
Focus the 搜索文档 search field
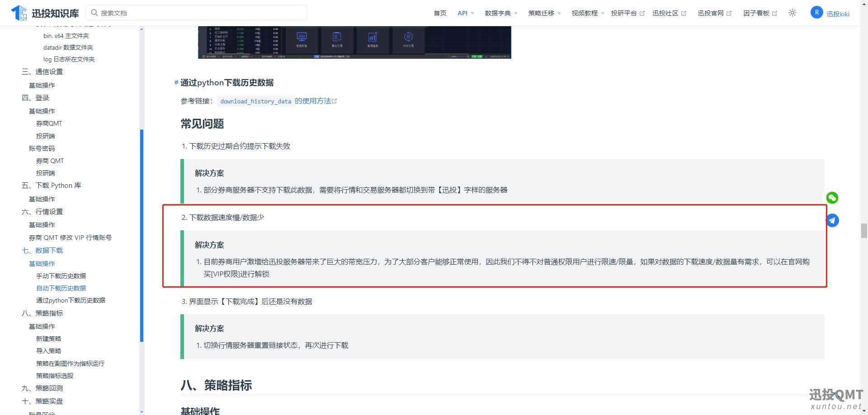[x=196, y=13]
